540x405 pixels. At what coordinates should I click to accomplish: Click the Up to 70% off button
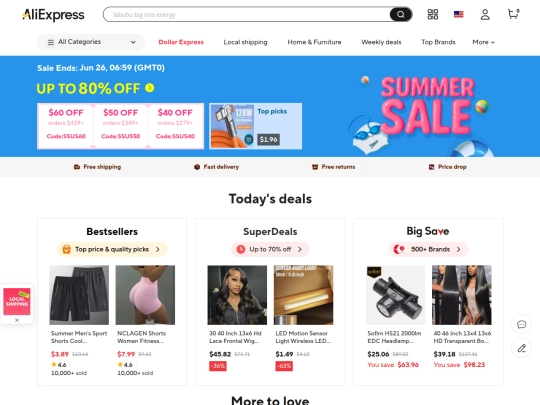coord(270,249)
